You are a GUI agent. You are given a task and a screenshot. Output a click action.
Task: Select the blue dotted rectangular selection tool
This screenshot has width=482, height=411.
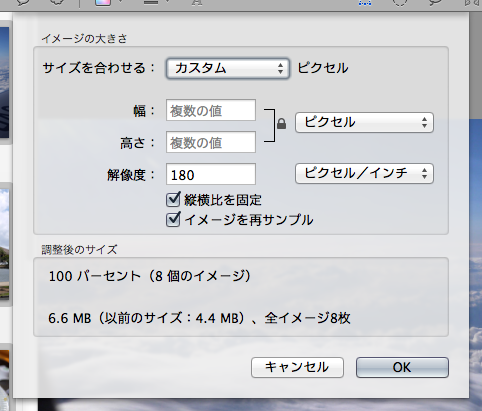pyautogui.click(x=365, y=3)
